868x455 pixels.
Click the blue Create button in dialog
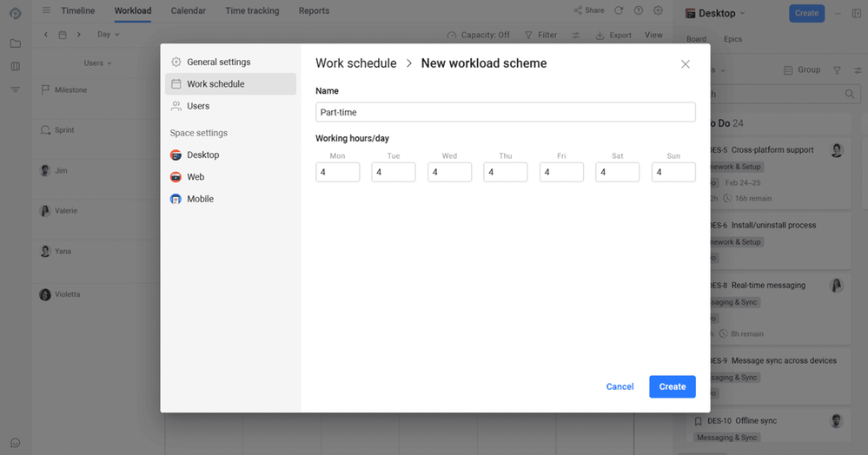pyautogui.click(x=672, y=386)
